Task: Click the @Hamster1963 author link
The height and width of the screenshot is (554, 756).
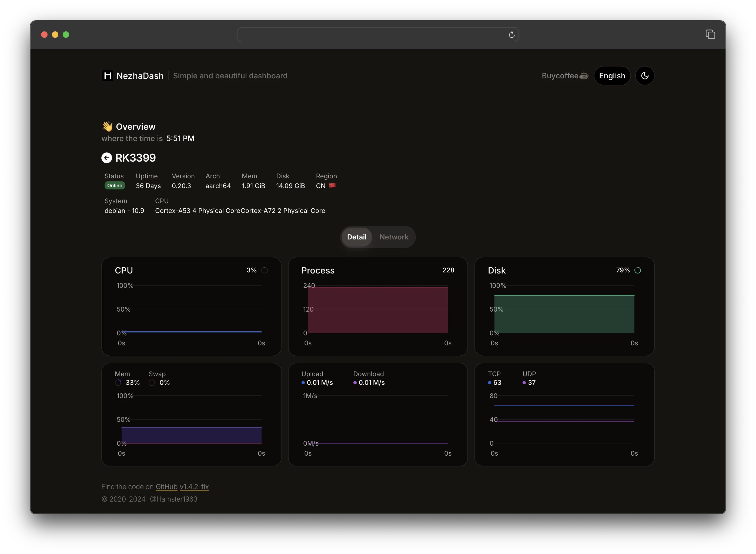Action: pos(173,499)
